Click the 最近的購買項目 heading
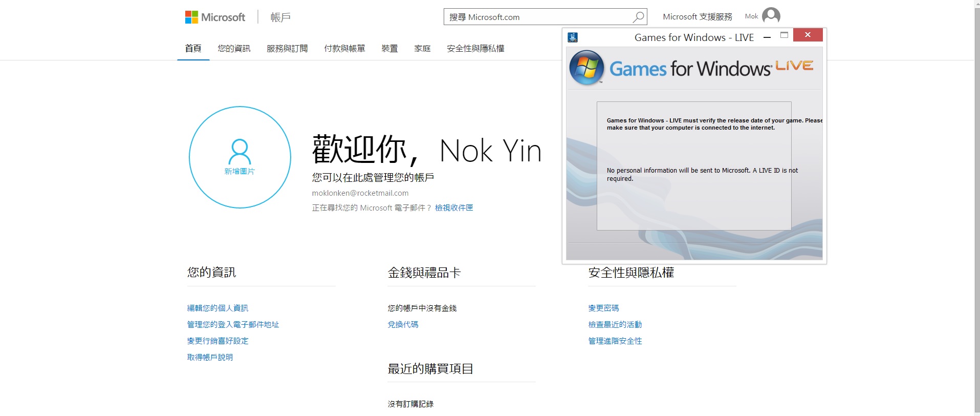Screen dimensions: 980x416 430,369
